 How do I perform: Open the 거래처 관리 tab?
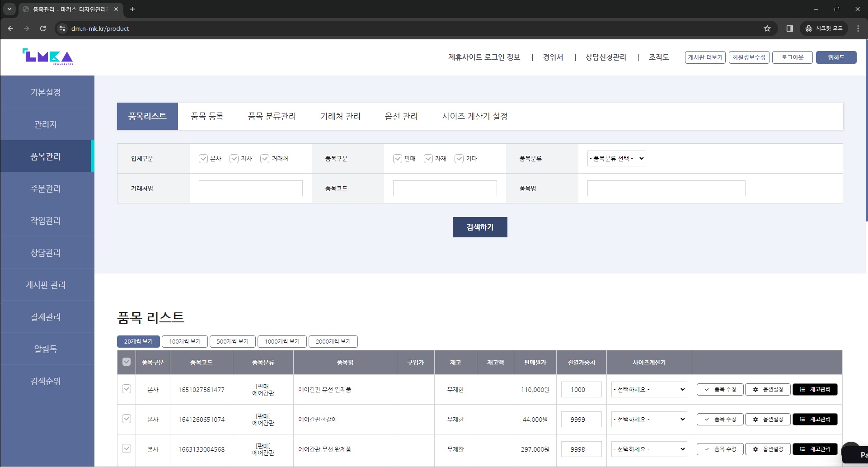coord(340,116)
